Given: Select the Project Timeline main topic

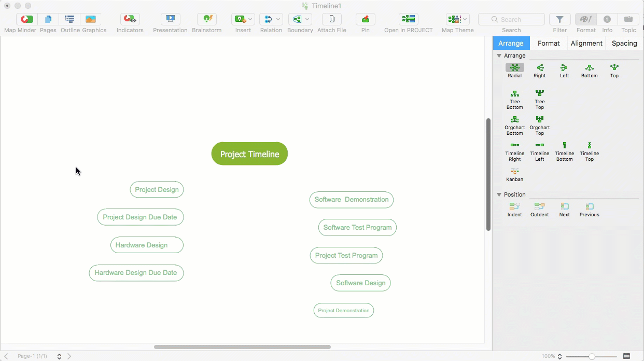Looking at the screenshot, I should pos(249,154).
